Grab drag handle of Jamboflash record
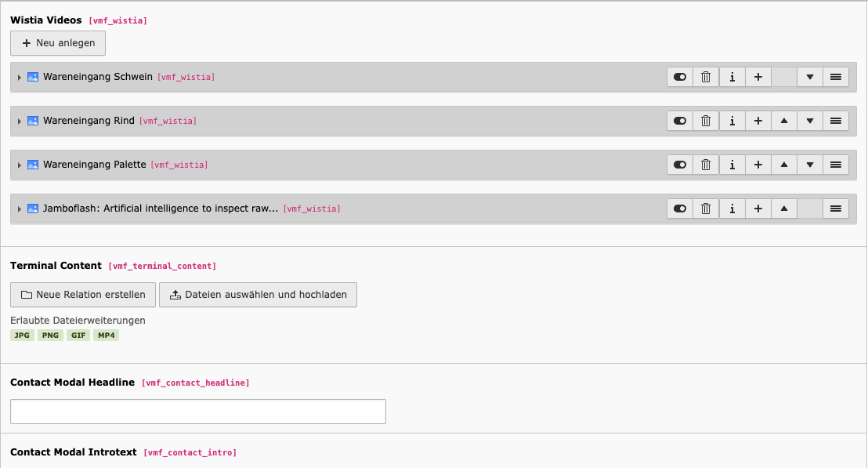The height and width of the screenshot is (468, 868). [x=836, y=209]
